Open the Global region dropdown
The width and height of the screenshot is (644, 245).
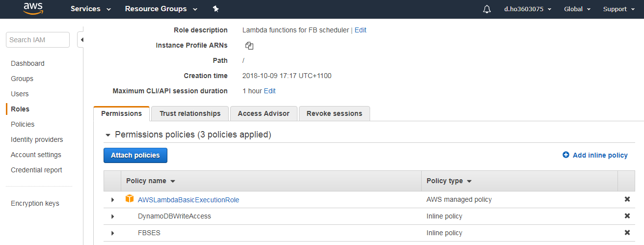tap(577, 9)
